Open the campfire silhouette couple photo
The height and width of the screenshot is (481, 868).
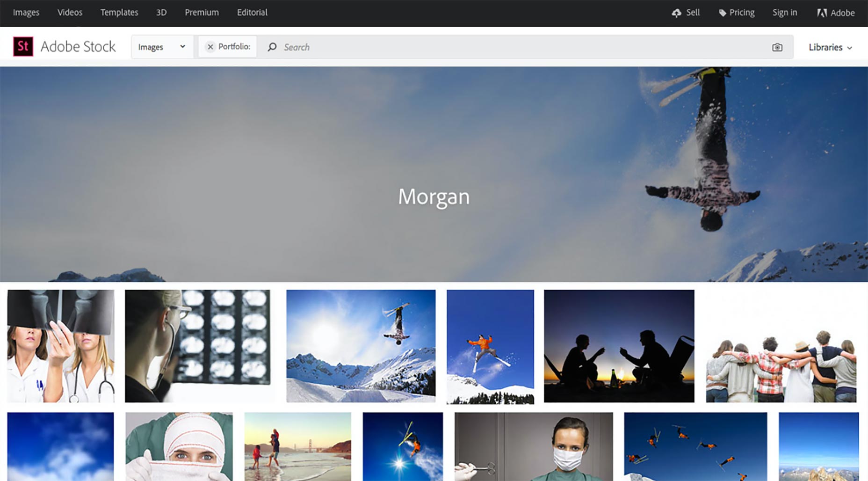[619, 346]
